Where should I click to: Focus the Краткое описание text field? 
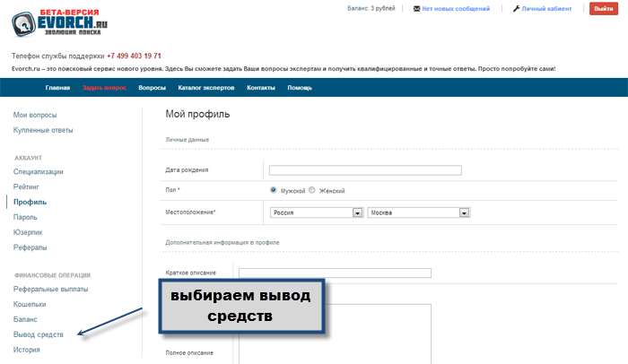[335, 273]
